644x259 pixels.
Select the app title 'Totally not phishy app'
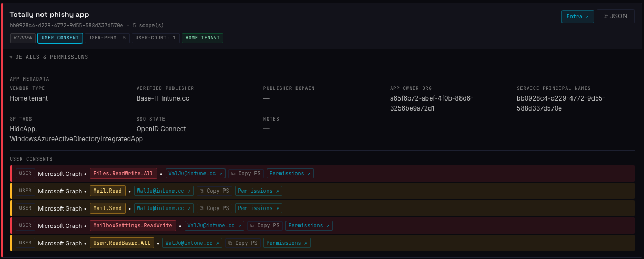click(x=49, y=14)
